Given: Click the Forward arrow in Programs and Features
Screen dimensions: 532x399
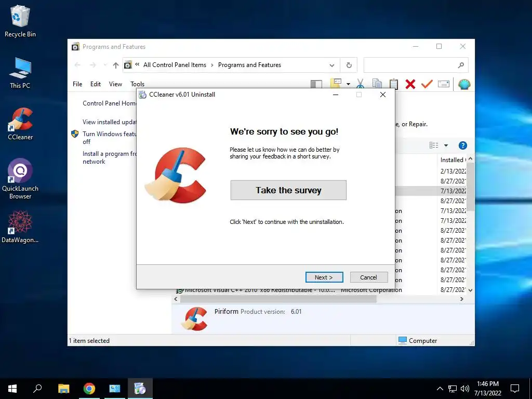Looking at the screenshot, I should tap(92, 65).
